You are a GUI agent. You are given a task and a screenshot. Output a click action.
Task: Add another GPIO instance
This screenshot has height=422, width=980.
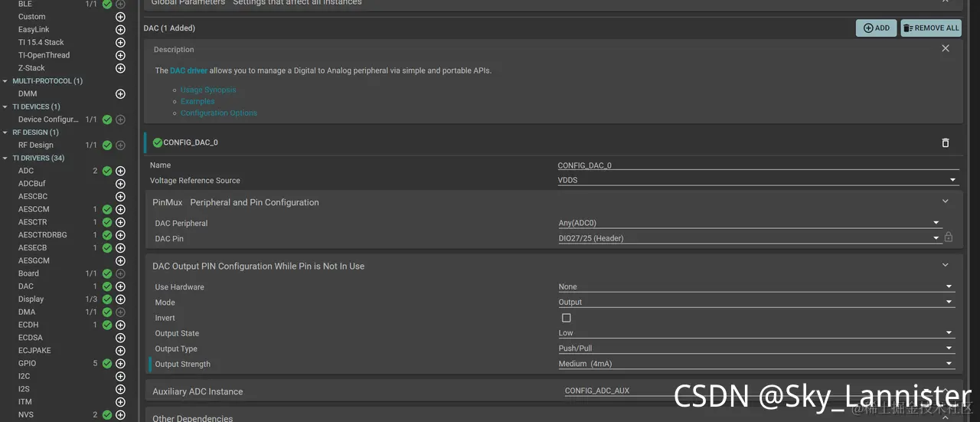pos(120,364)
